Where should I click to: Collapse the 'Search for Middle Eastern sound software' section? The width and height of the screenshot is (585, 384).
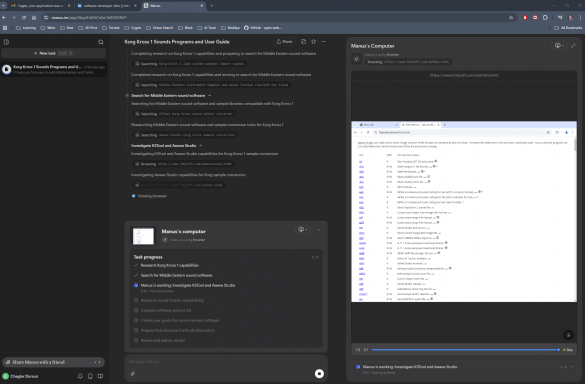210,96
